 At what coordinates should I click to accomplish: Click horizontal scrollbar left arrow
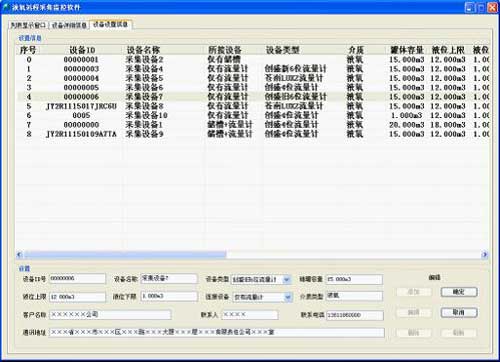pyautogui.click(x=20, y=255)
